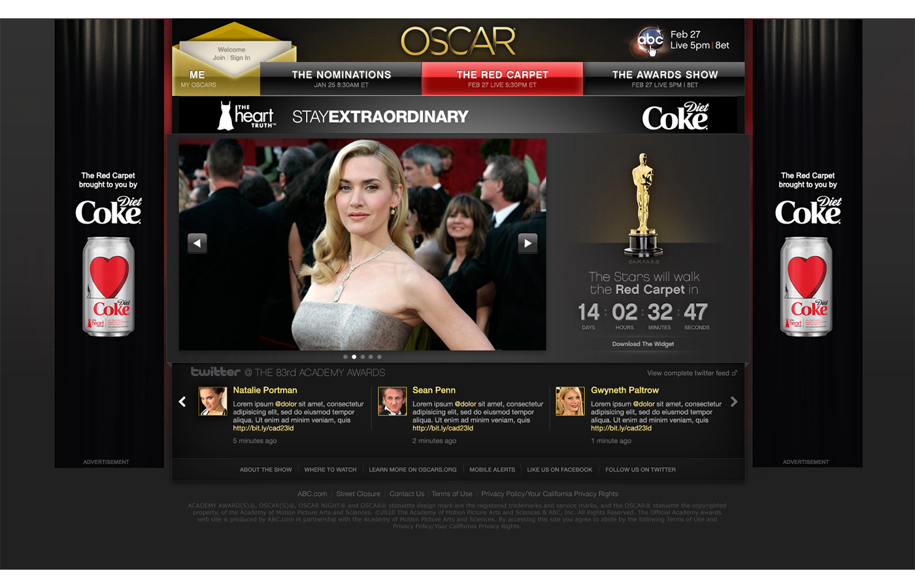Click the "2 minutes ago" timestamp
Viewport: 915px width, 588px height.
click(434, 441)
